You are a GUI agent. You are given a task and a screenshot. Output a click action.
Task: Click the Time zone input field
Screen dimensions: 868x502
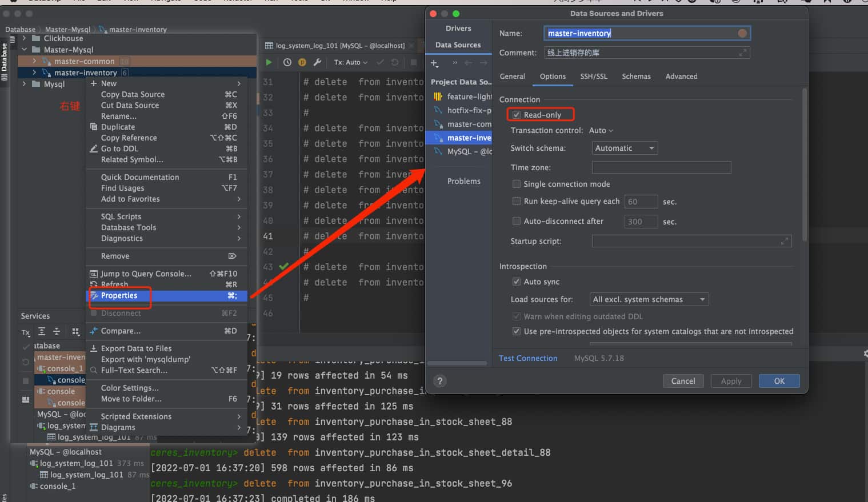662,167
